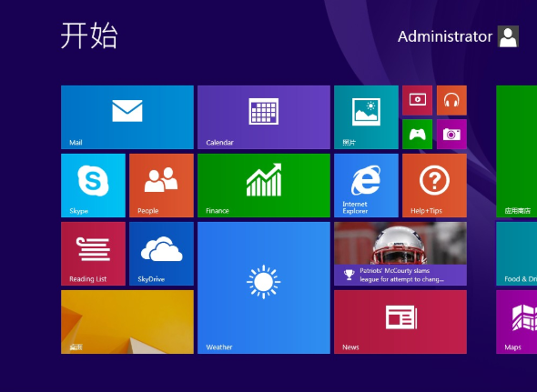Open the Photos tile with landscape icon
This screenshot has height=392, width=537.
[x=366, y=117]
